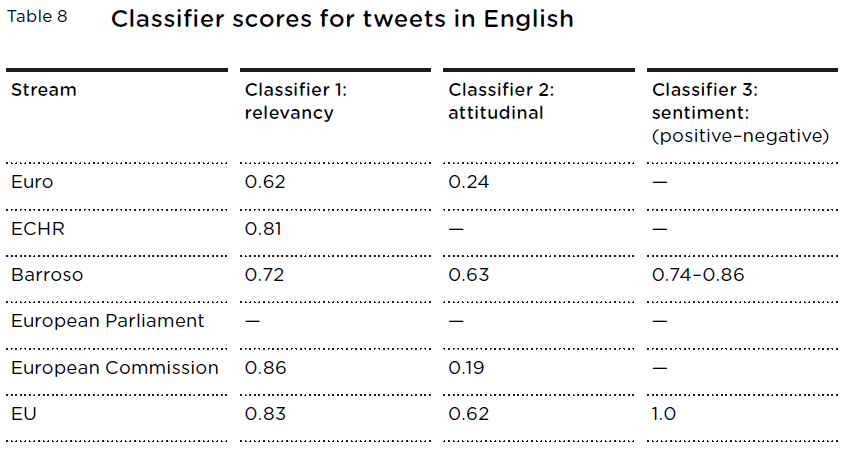Select the 'Barroso' row label
This screenshot has height=450, width=852.
[47, 275]
